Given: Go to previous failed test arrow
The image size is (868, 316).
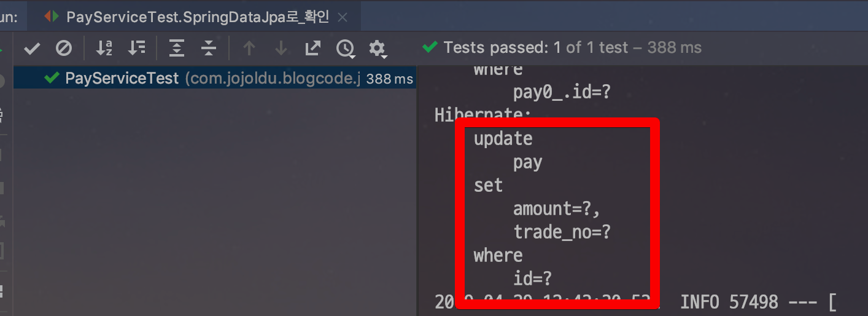Looking at the screenshot, I should (x=249, y=48).
